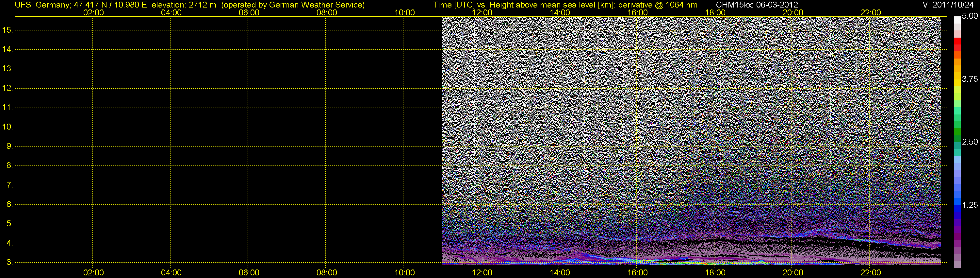Click the height axis label '9.'

[x=9, y=146]
